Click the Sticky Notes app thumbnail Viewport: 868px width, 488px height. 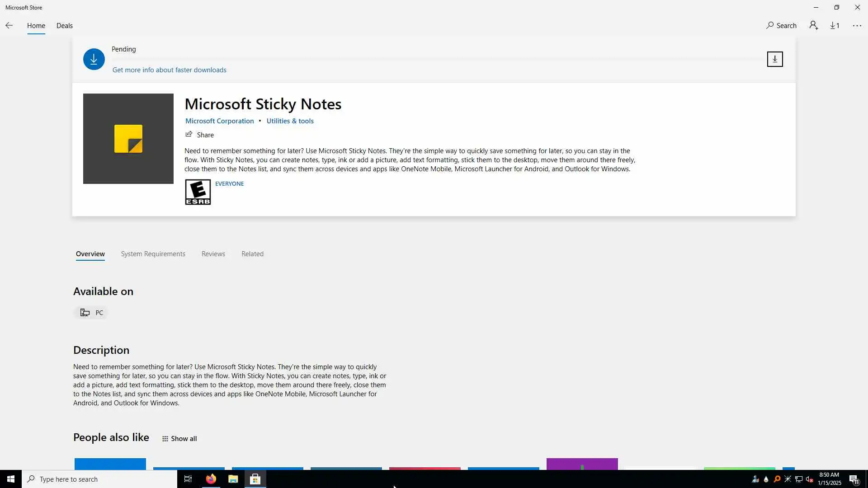(128, 139)
